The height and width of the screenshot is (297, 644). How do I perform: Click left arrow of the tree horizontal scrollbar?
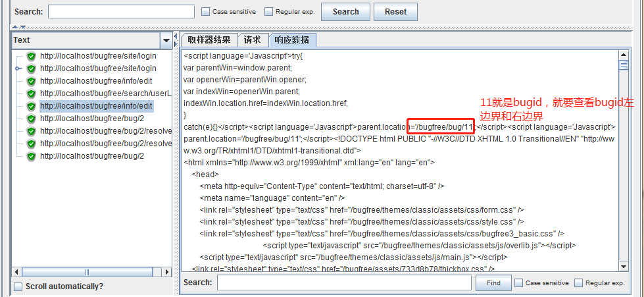[x=16, y=272]
